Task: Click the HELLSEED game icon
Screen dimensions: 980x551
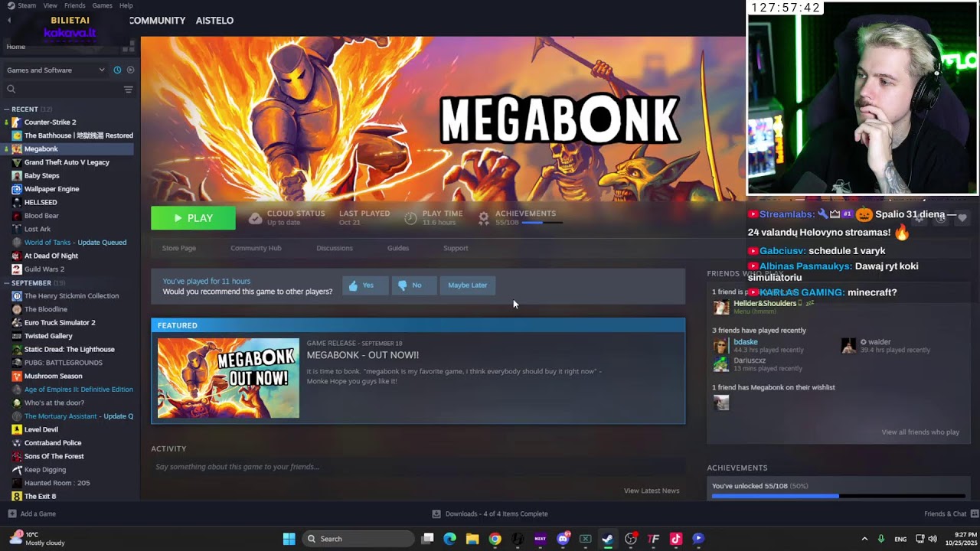Action: click(x=17, y=203)
